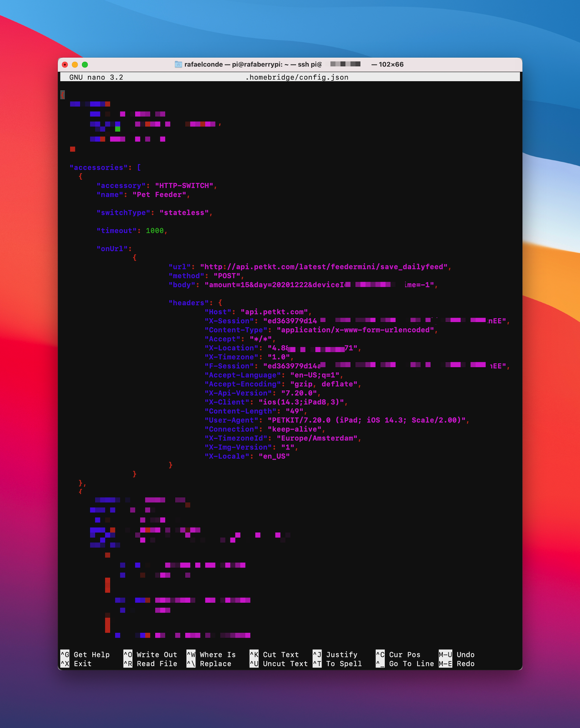The width and height of the screenshot is (580, 728).
Task: Click the Where Is search shortcut
Action: tap(217, 654)
